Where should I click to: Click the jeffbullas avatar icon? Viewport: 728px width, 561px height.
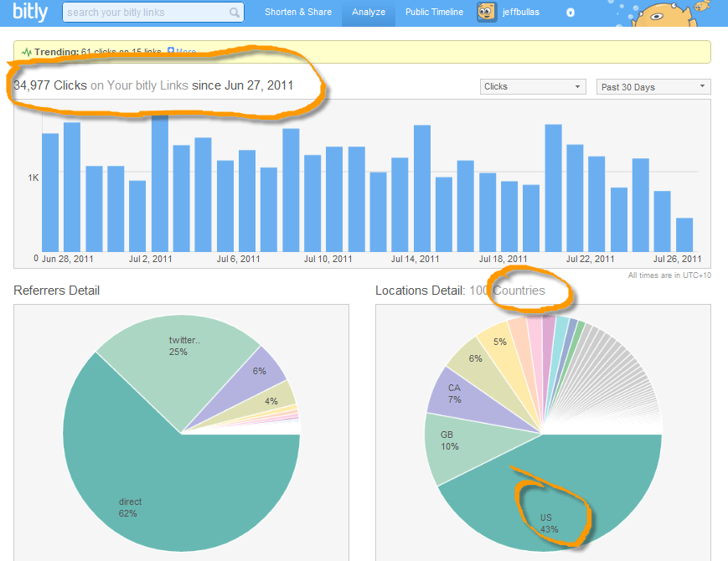[x=486, y=12]
